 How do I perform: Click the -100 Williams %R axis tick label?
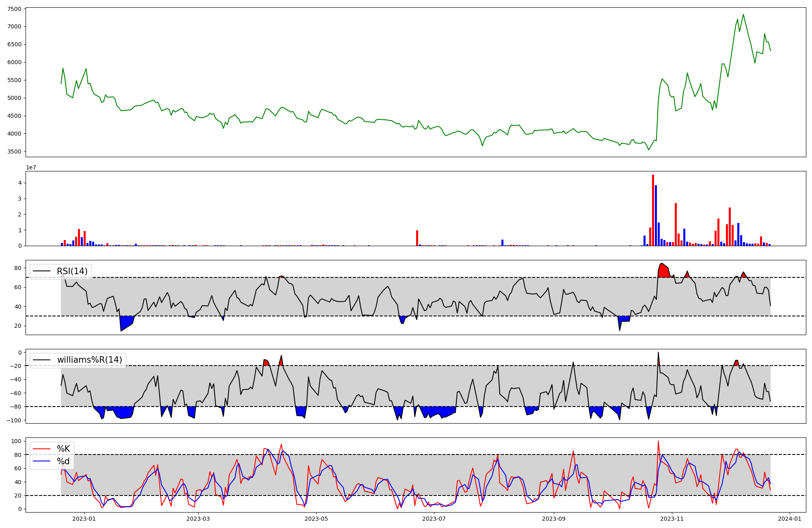(x=14, y=420)
